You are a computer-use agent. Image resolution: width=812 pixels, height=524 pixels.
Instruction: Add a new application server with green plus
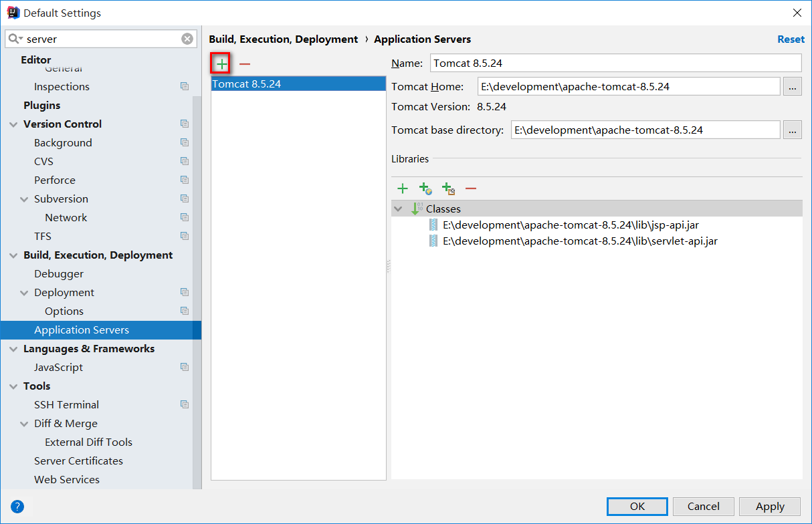click(221, 63)
